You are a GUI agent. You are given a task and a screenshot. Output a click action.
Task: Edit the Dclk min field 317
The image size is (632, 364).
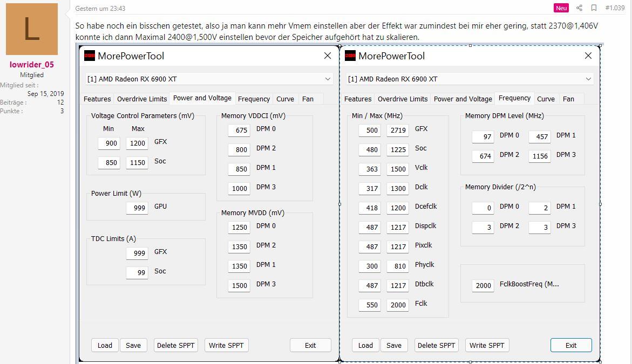370,188
